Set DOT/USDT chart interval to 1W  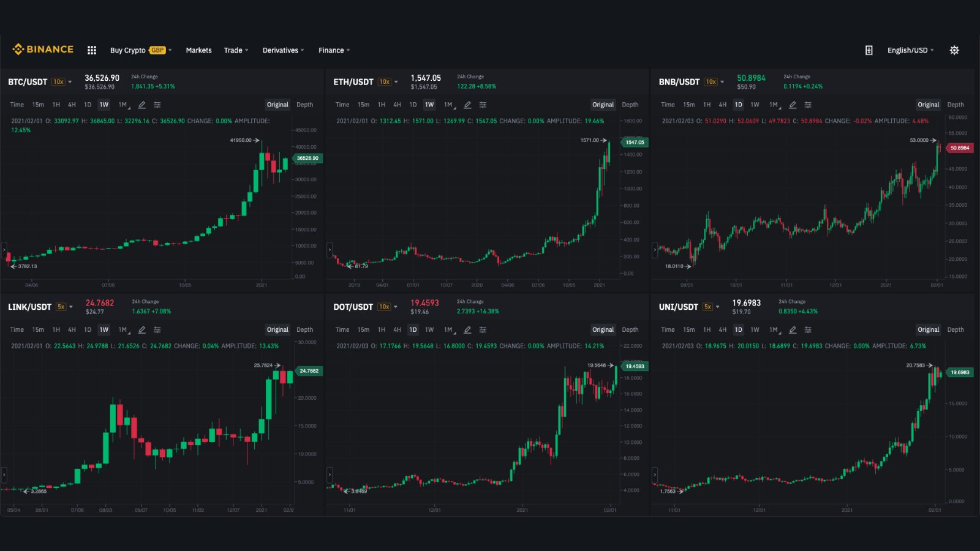pos(429,329)
